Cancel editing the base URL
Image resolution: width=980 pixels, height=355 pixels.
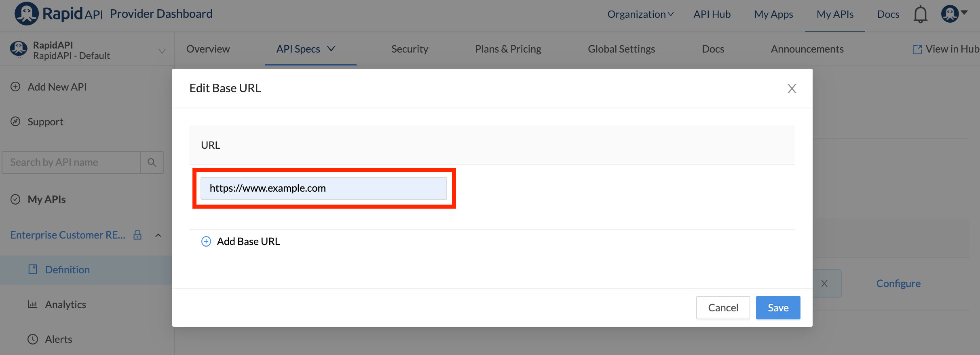click(x=723, y=308)
